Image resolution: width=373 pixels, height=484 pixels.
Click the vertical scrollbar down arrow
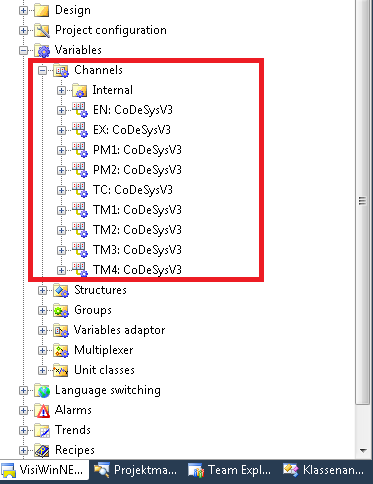pyautogui.click(x=363, y=451)
